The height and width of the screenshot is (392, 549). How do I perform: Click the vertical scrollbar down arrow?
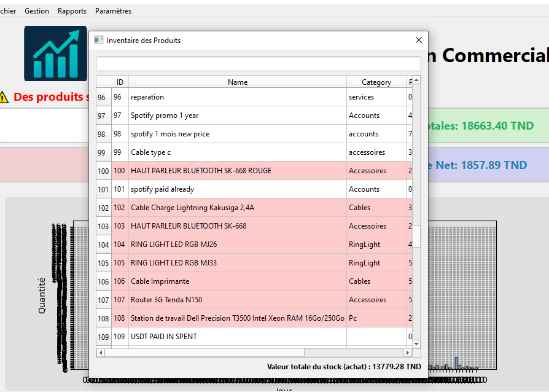[416, 344]
